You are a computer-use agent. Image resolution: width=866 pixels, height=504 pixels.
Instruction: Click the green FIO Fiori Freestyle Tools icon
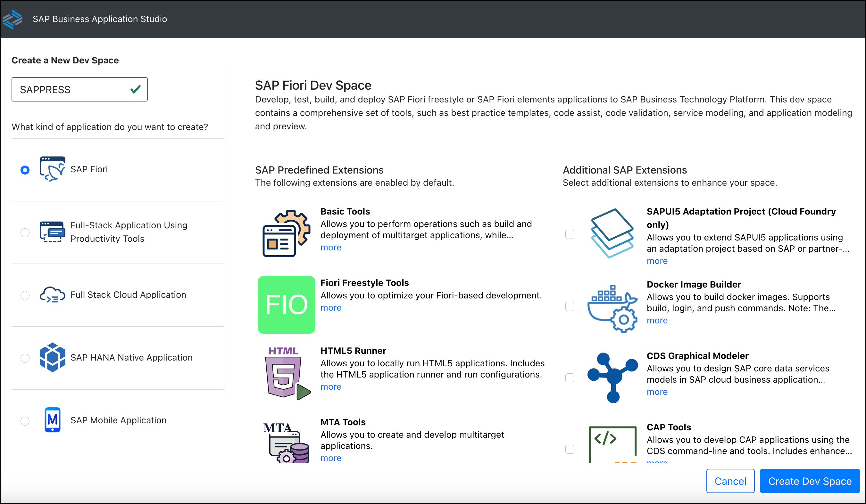pos(286,304)
